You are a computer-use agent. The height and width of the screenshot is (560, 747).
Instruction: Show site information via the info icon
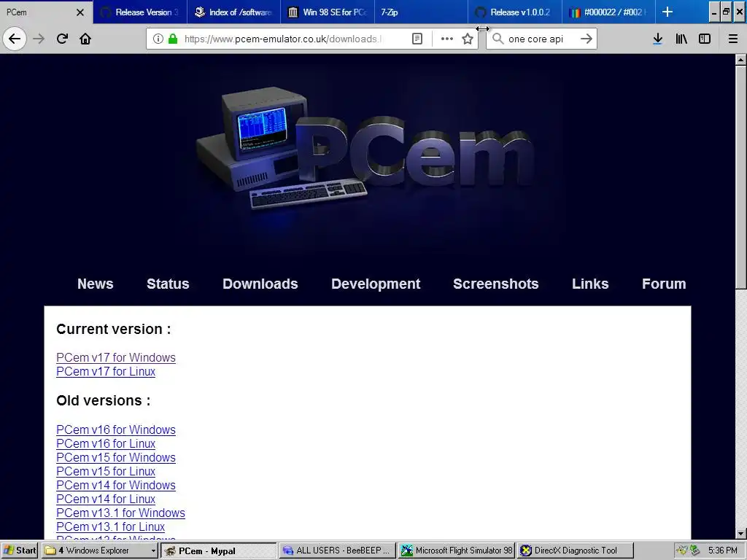tap(158, 39)
